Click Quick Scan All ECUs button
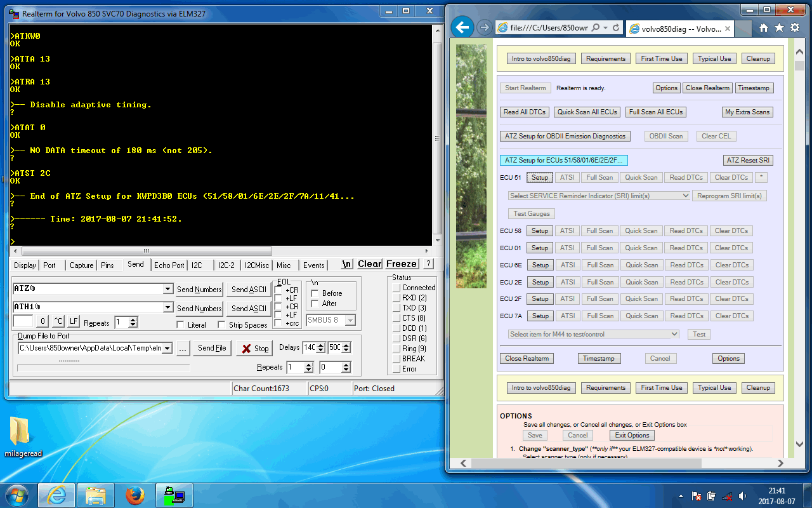Screen dimensions: 812x508 tap(587, 112)
